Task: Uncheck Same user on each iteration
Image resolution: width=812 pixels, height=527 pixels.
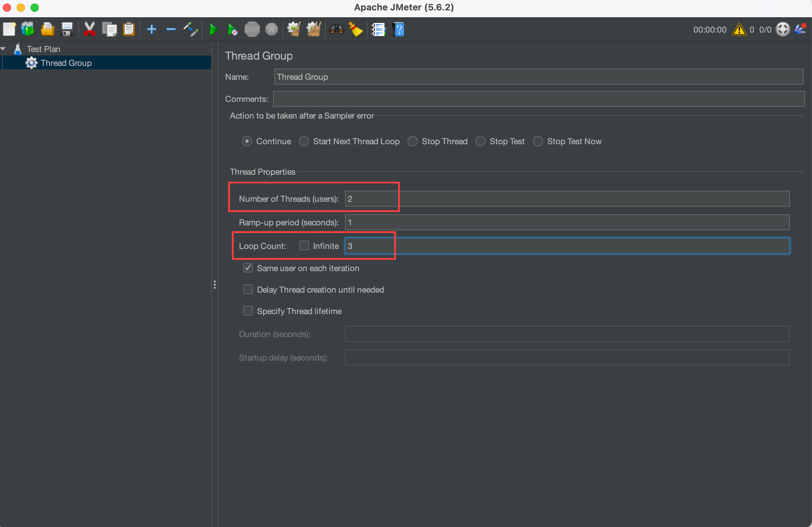Action: click(x=248, y=268)
